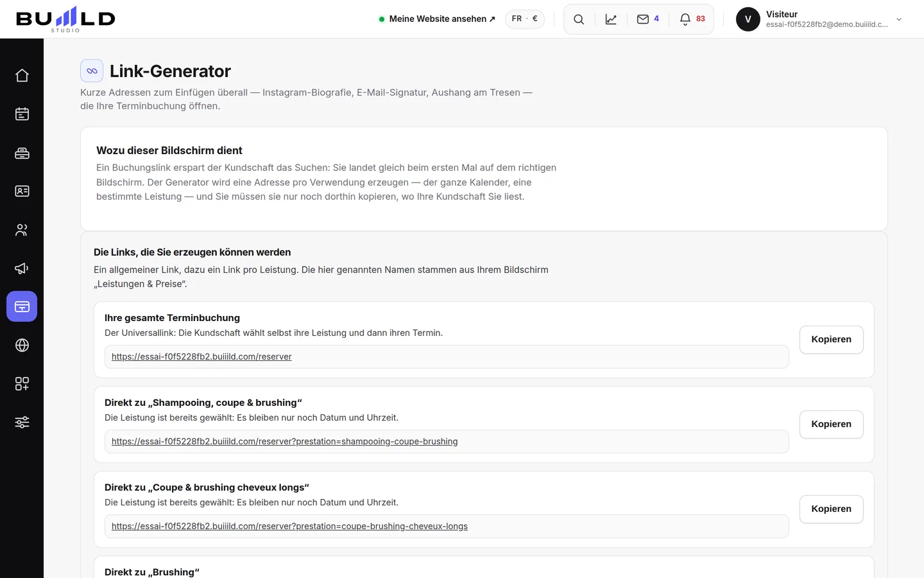Expand the Visiteur account menu chevron
This screenshot has width=924, height=578.
pyautogui.click(x=899, y=19)
